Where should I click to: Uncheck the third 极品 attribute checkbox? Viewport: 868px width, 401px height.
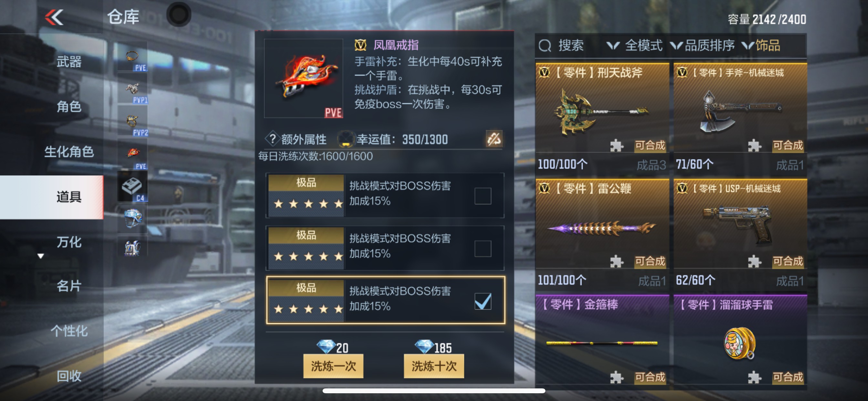click(x=482, y=301)
